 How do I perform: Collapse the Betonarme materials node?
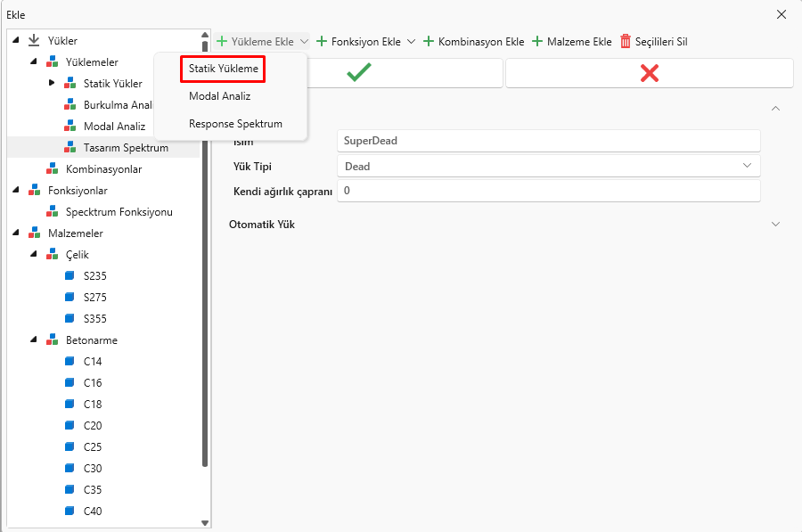pyautogui.click(x=34, y=340)
